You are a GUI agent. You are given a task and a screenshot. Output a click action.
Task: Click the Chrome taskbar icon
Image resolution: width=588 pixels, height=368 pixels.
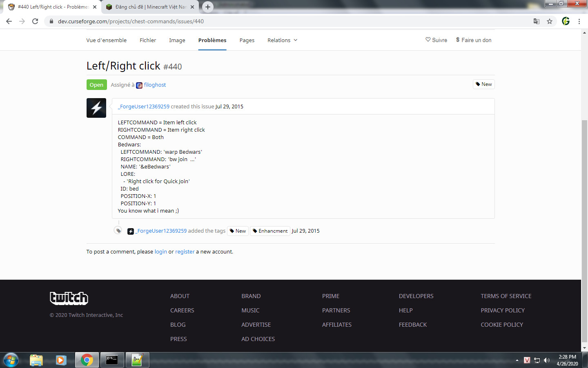tap(87, 360)
